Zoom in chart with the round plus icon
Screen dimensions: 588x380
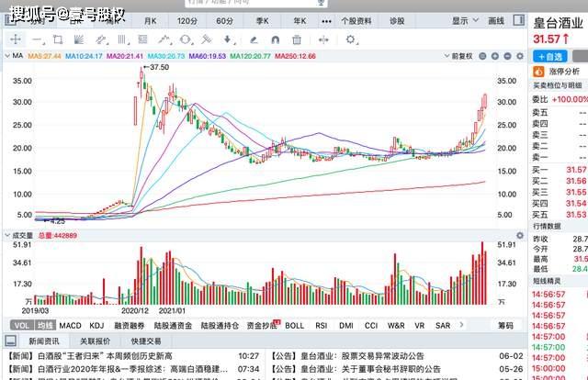point(495,56)
